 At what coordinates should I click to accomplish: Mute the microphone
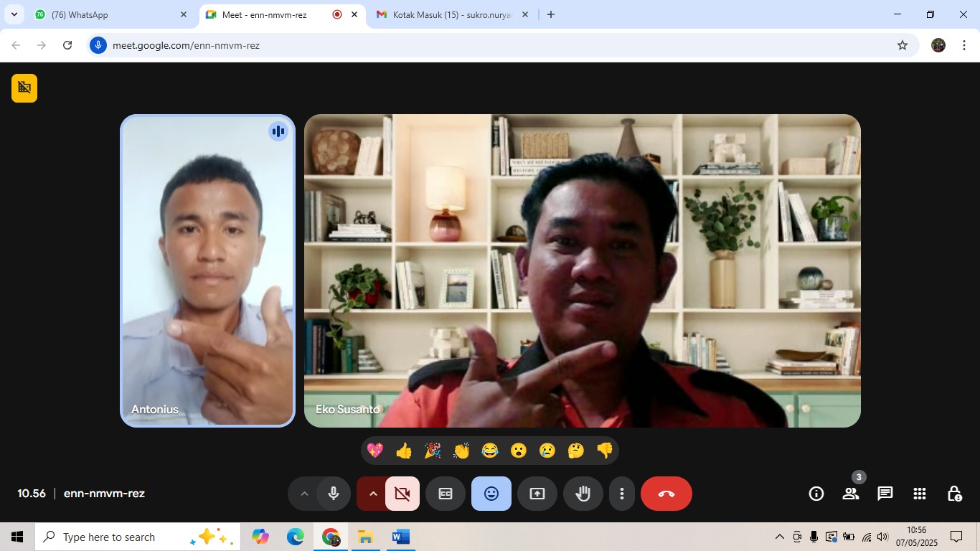[x=334, y=494]
